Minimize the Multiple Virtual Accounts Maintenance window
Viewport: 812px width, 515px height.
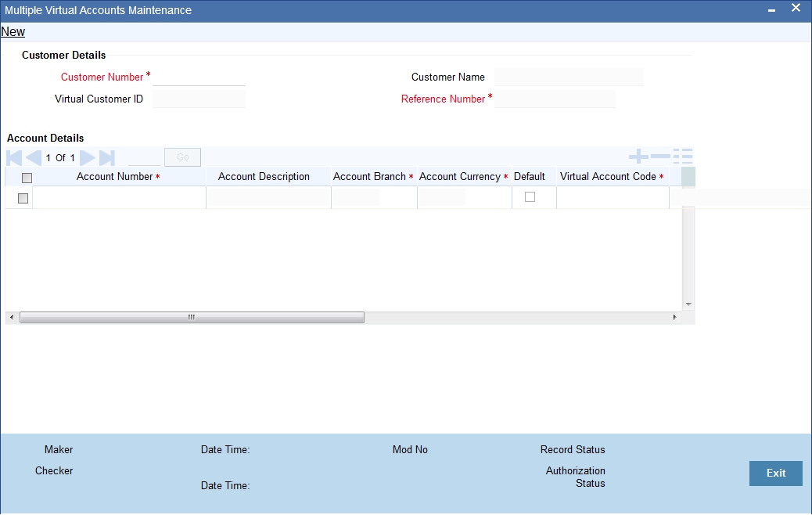(x=771, y=10)
